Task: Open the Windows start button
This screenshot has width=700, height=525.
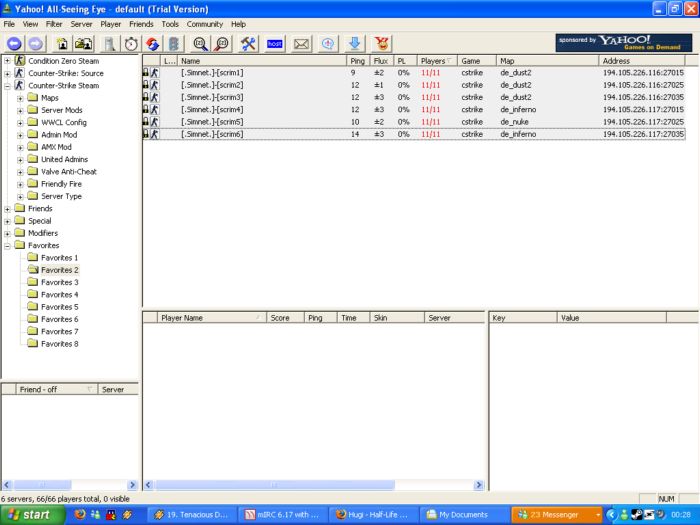Action: 32,515
